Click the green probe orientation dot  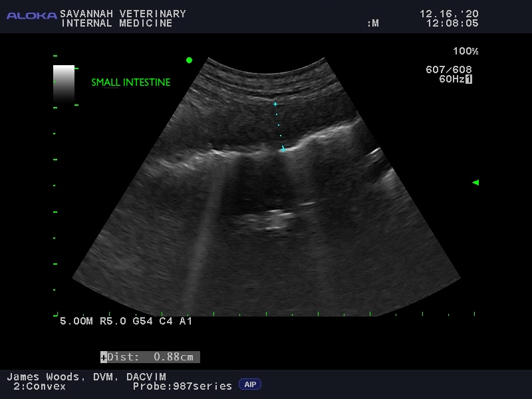tap(190, 61)
